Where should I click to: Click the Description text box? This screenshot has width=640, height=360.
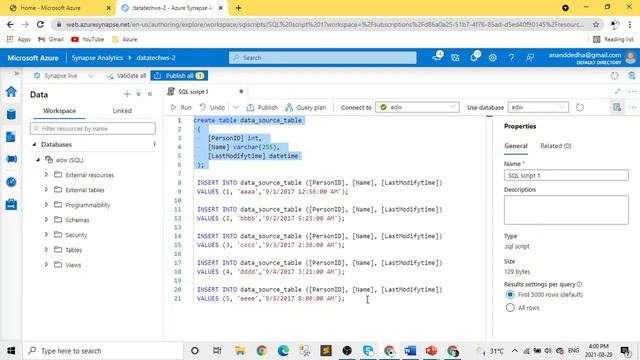pos(566,210)
